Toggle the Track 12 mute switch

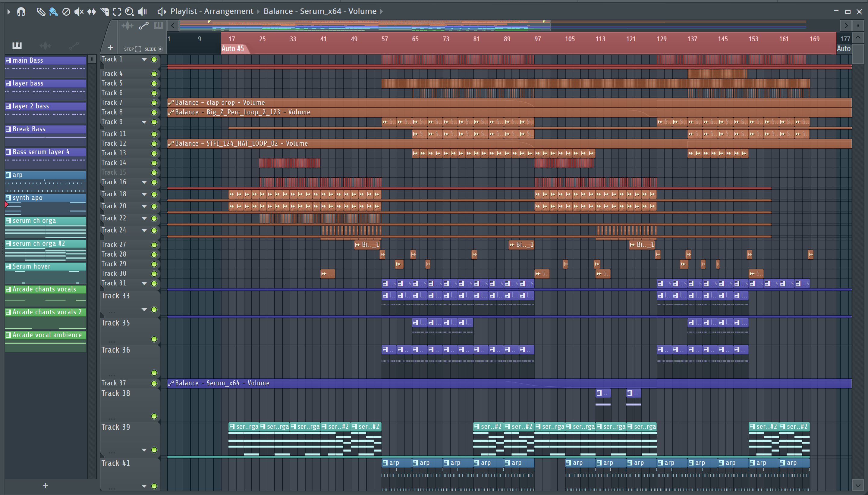tap(154, 144)
